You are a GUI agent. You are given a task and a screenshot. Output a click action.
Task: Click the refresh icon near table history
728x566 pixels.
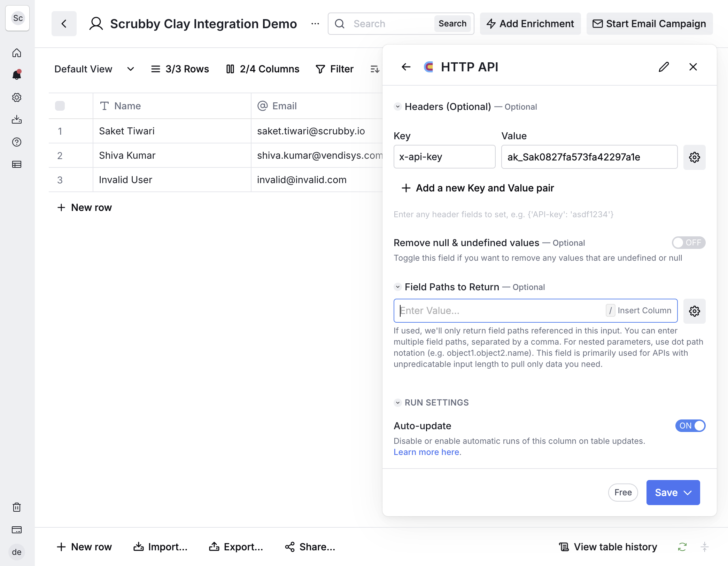682,547
